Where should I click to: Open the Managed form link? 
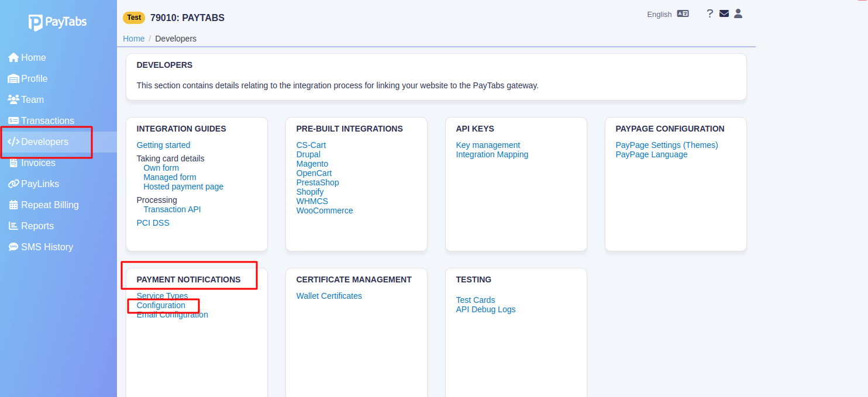point(170,177)
